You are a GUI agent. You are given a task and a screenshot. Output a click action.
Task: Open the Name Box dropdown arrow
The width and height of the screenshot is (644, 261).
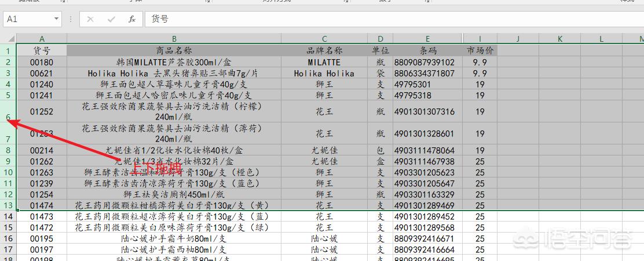pos(56,19)
